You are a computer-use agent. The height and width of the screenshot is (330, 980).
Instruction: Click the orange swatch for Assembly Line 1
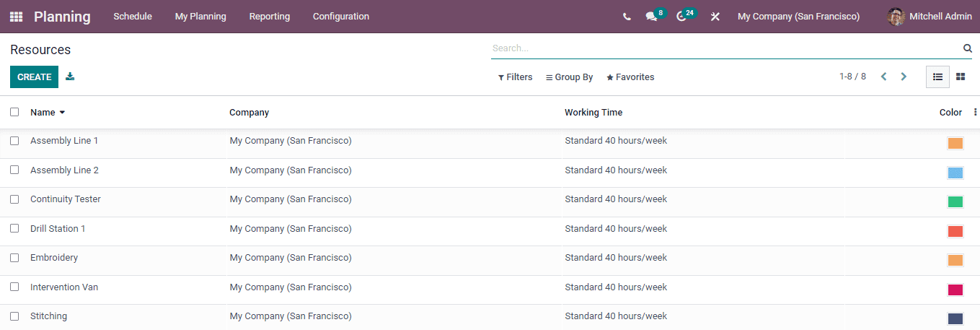[x=955, y=144]
